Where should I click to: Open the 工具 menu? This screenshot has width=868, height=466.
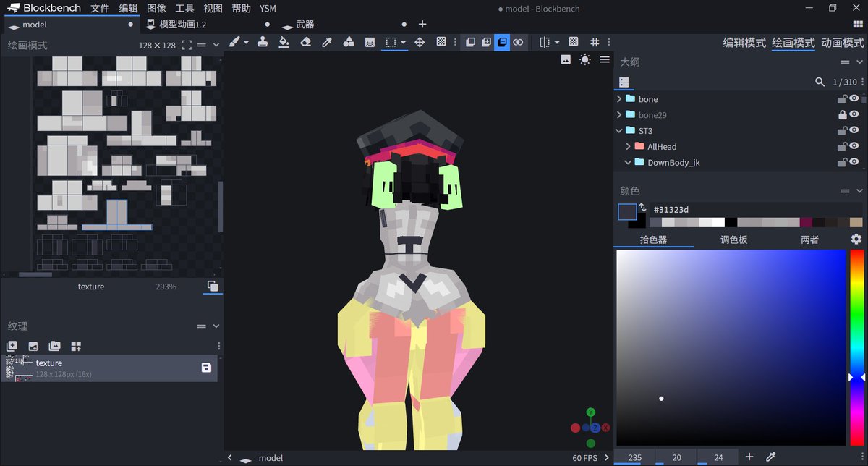coord(184,9)
